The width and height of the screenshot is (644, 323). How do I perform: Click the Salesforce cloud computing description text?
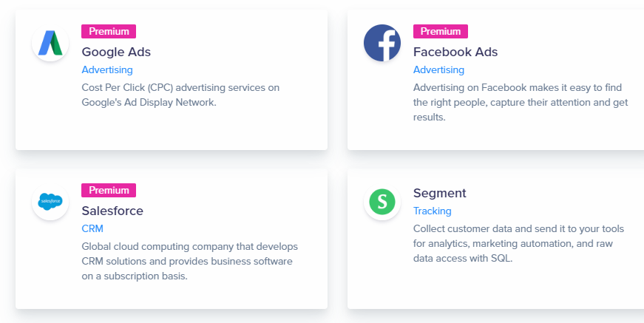pyautogui.click(x=189, y=261)
